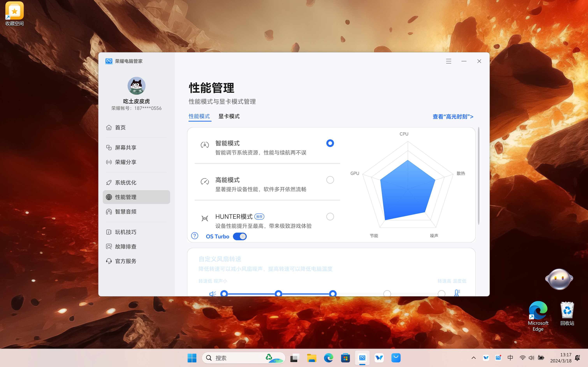Open the hamburger menu at top right
This screenshot has width=588, height=367.
448,61
